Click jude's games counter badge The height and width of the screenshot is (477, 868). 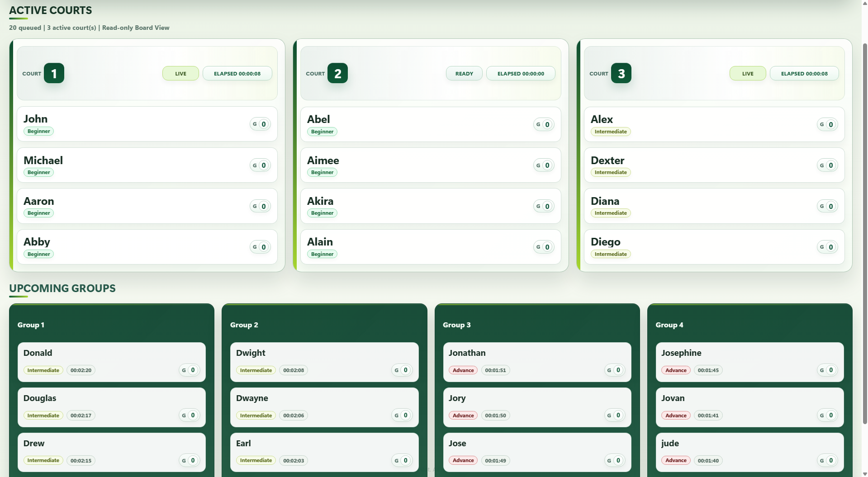pyautogui.click(x=827, y=460)
